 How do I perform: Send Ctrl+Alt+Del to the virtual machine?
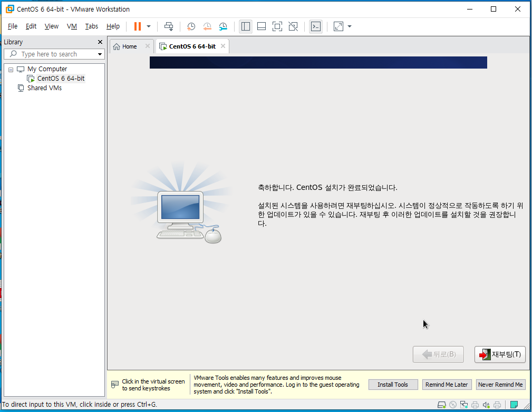169,26
